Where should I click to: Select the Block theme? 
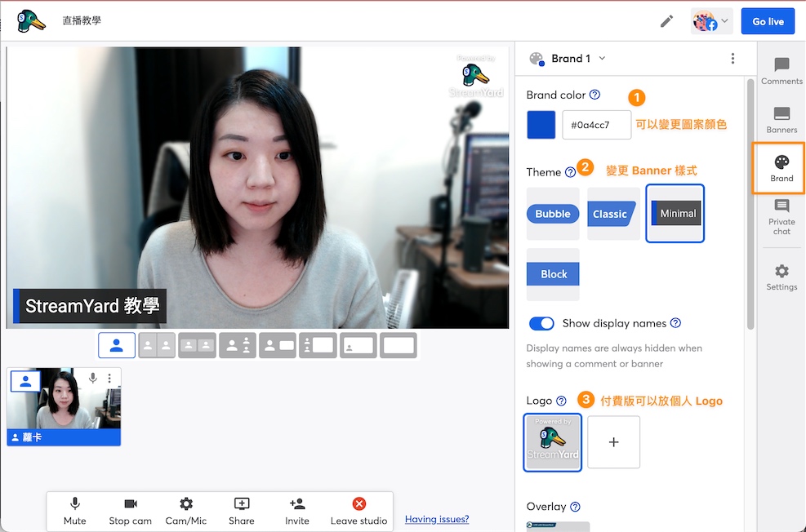553,274
